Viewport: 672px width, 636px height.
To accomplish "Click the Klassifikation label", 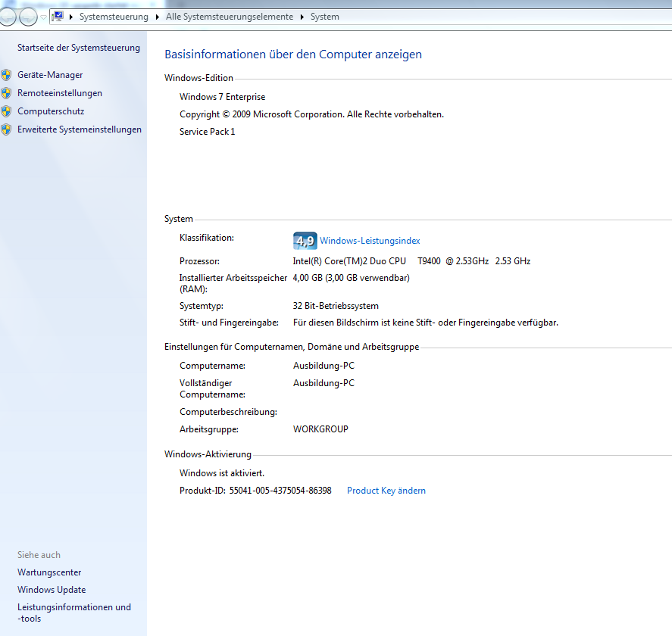I will click(x=207, y=238).
